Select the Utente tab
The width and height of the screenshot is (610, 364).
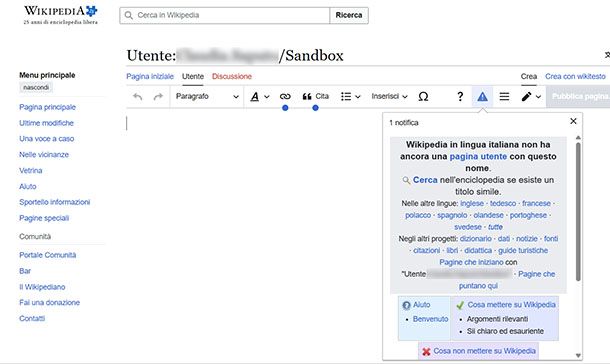click(x=193, y=76)
